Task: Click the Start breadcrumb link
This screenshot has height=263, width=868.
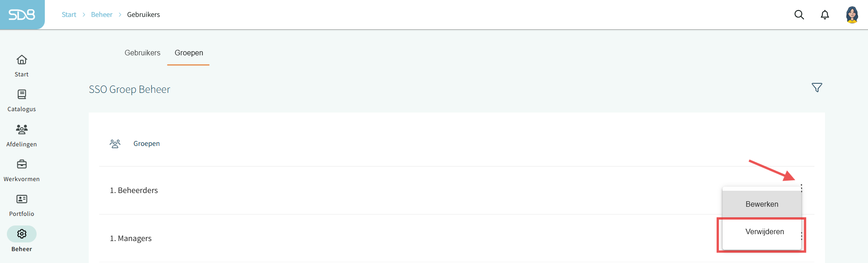Action: point(69,15)
